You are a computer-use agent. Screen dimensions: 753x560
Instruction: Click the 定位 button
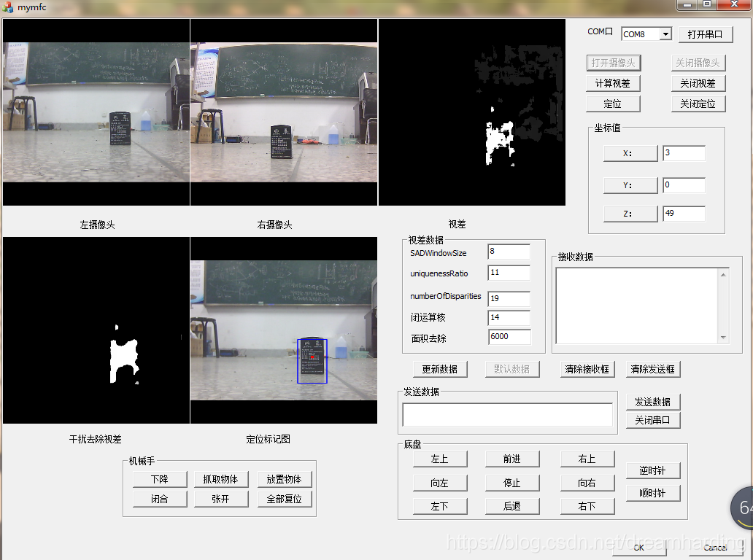[x=613, y=104]
